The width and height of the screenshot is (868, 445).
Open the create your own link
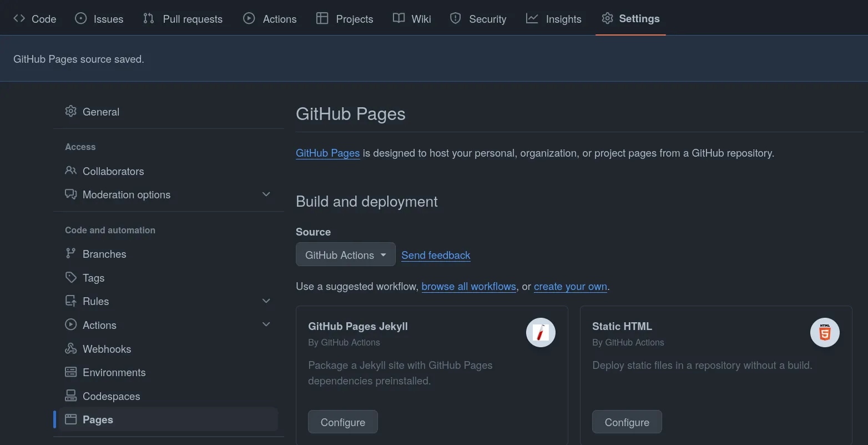(570, 286)
